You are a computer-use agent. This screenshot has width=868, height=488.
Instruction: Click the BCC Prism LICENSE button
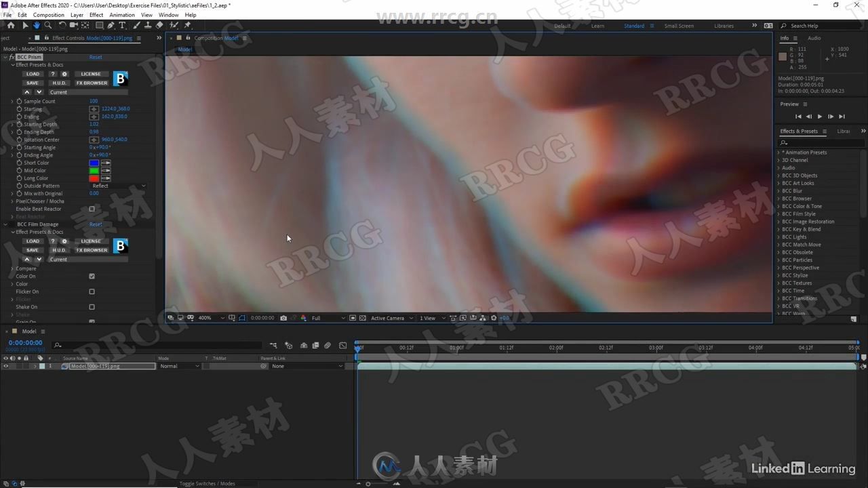pos(91,74)
